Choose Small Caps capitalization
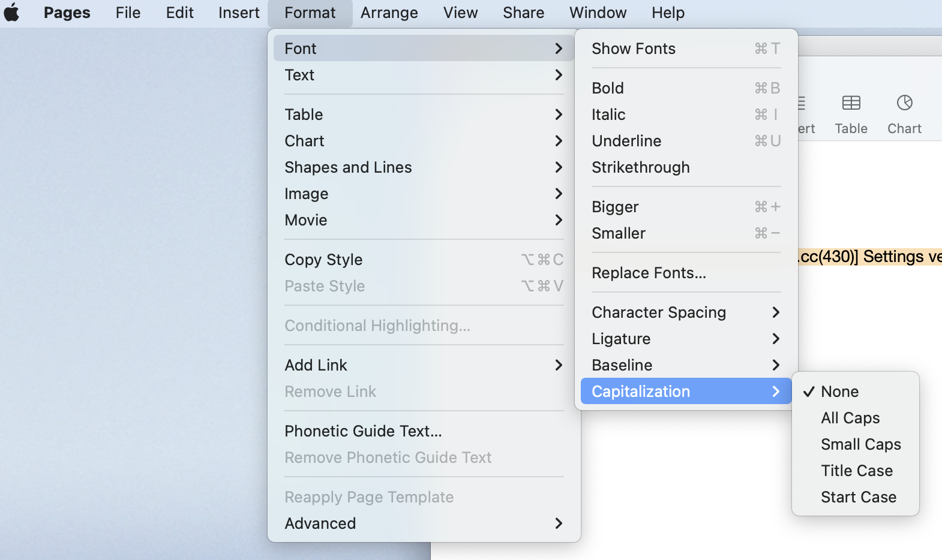The image size is (942, 560). [860, 444]
